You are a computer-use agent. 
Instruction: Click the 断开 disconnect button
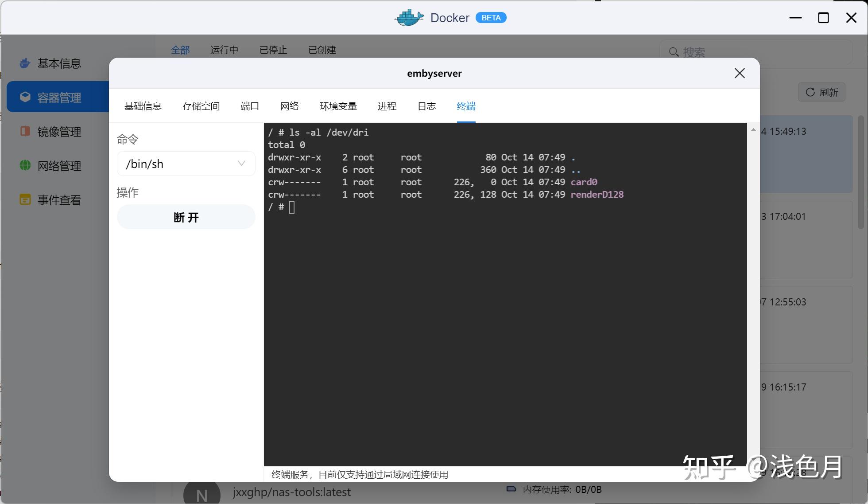[186, 217]
